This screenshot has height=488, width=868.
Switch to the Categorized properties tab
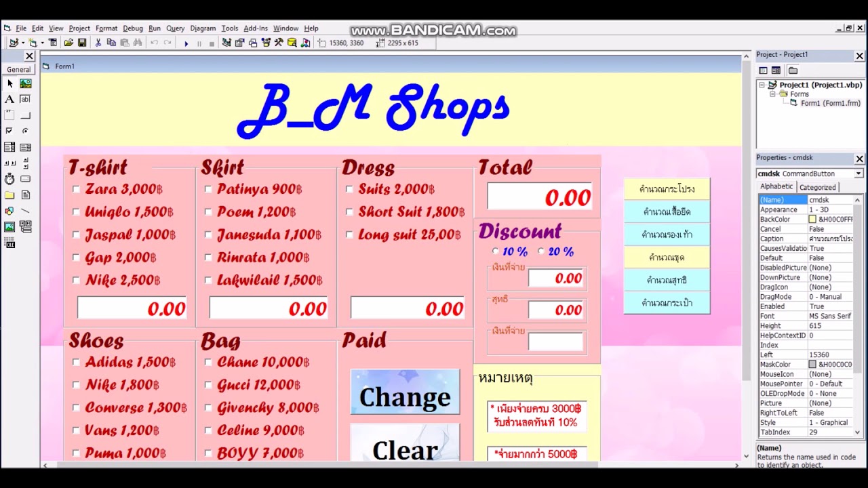coord(817,188)
